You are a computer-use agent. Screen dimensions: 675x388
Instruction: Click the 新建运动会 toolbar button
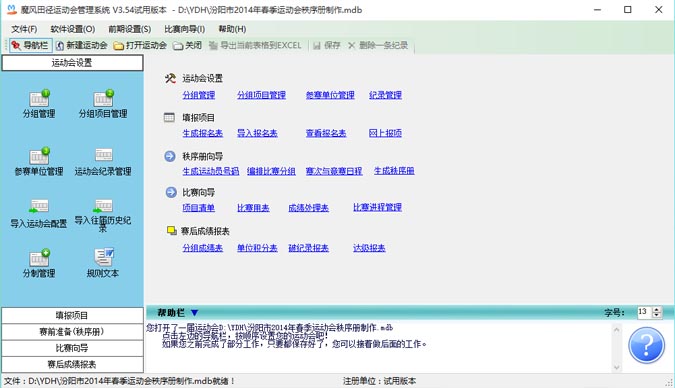click(x=82, y=45)
